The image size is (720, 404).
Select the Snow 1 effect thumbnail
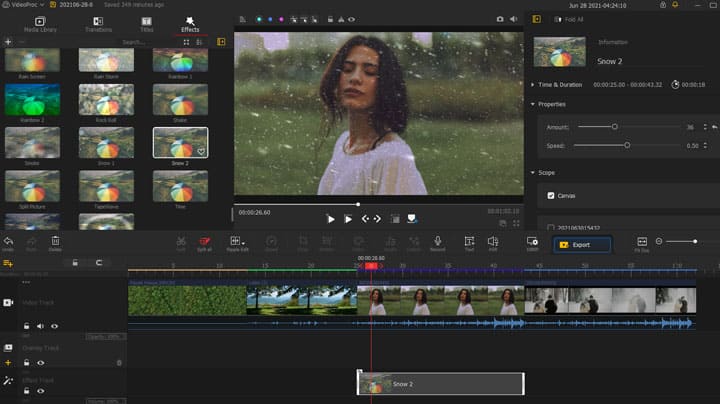(106, 144)
